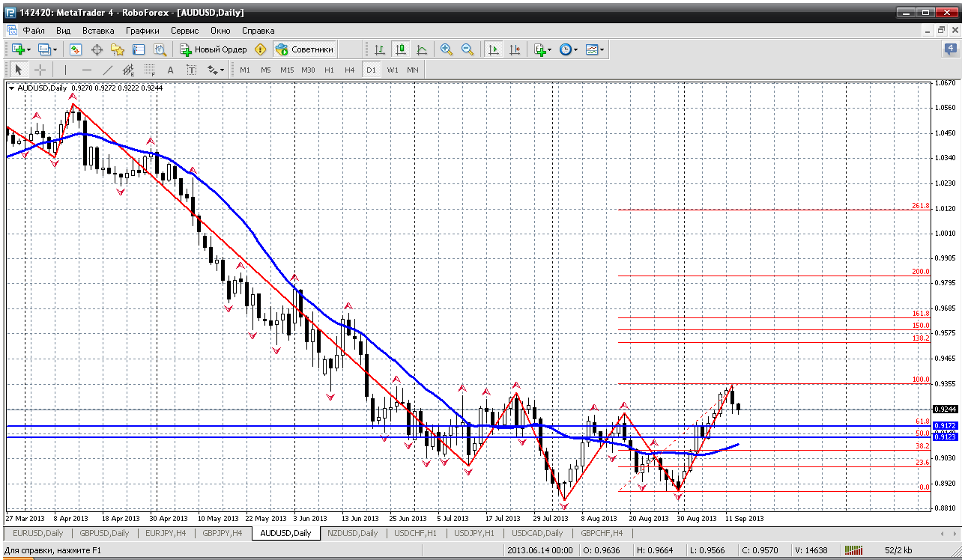Open the Market Watch window icon
The image size is (965, 560).
click(x=76, y=49)
